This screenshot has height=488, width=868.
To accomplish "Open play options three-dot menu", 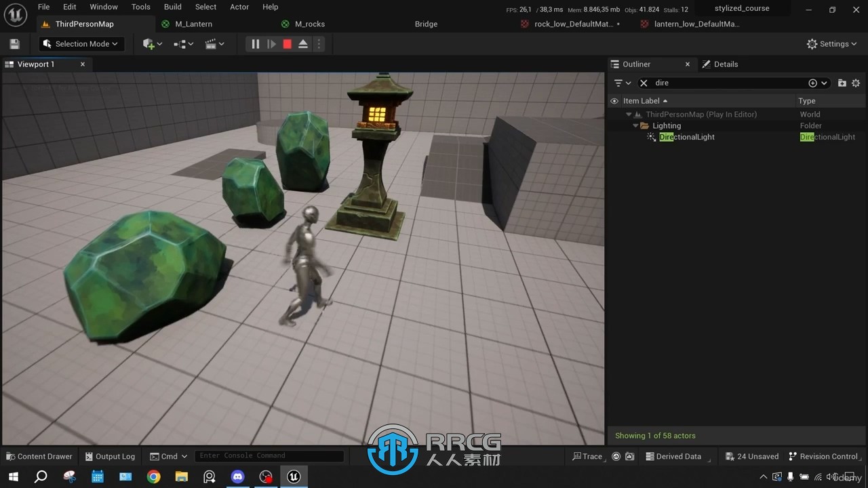I will (319, 44).
